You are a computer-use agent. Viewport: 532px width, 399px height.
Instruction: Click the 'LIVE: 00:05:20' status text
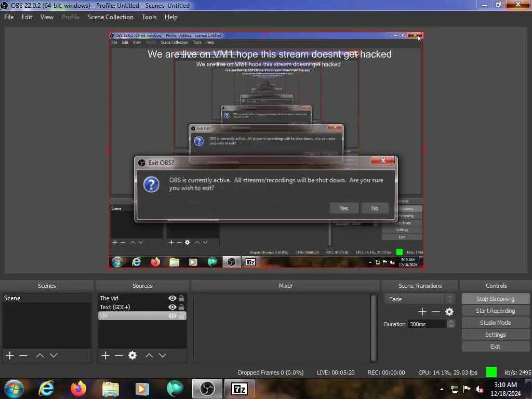tap(336, 372)
